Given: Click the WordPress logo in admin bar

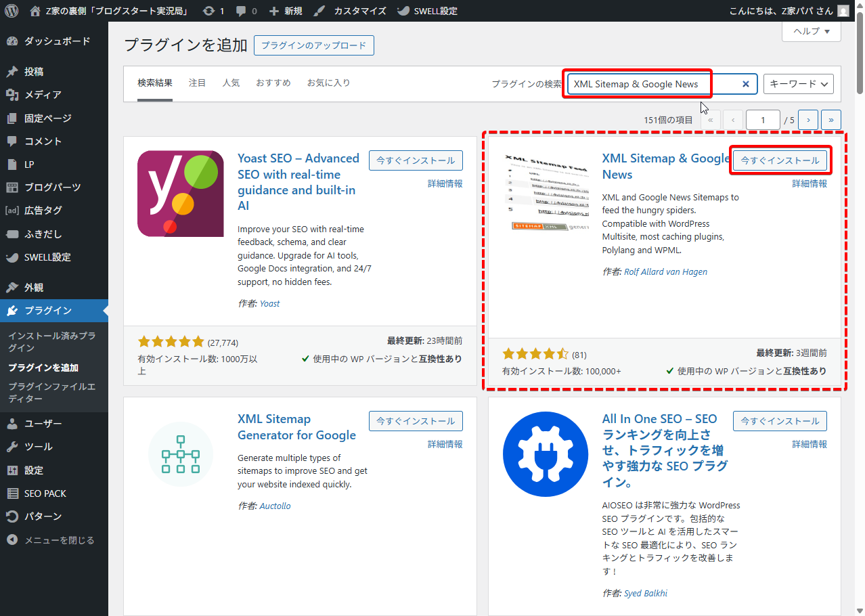Looking at the screenshot, I should click(12, 11).
